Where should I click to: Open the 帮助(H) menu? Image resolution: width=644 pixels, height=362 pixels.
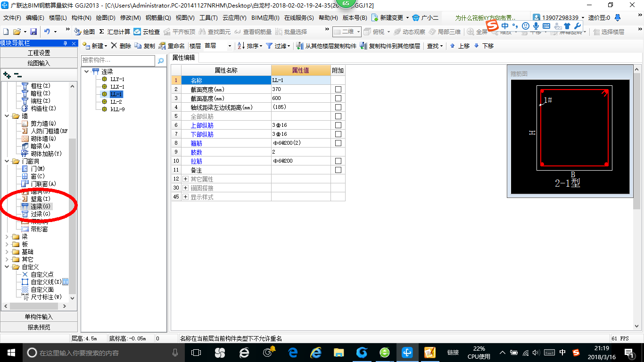[328, 18]
